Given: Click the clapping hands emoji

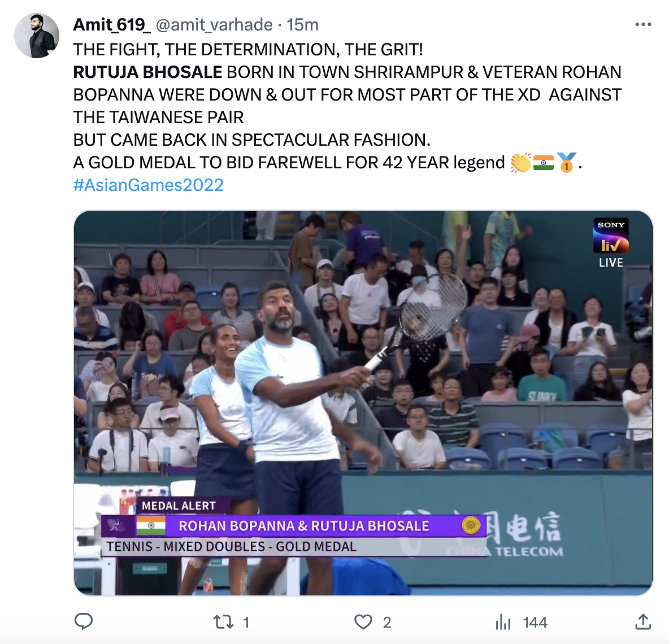Looking at the screenshot, I should [x=520, y=163].
